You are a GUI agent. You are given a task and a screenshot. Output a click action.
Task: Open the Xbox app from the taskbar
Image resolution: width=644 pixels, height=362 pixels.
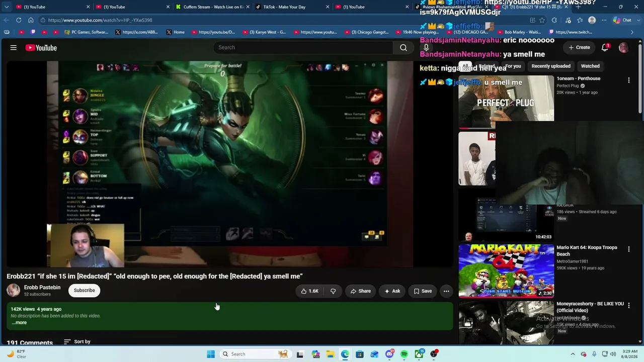coord(419,354)
